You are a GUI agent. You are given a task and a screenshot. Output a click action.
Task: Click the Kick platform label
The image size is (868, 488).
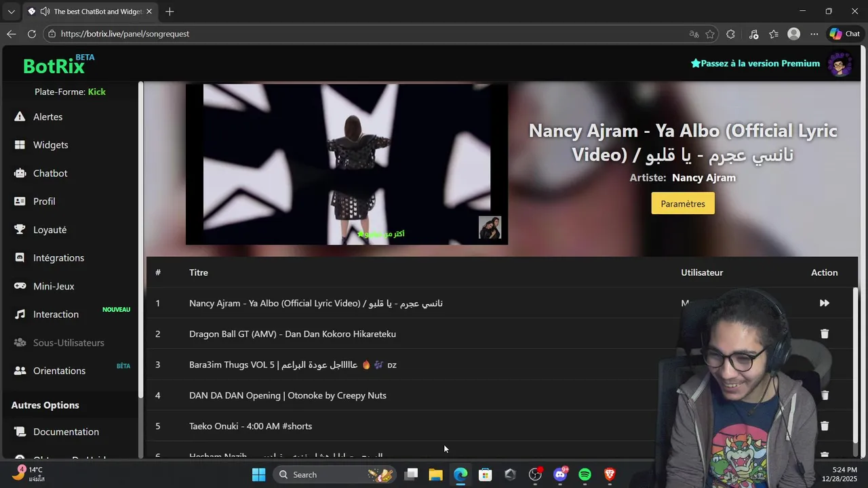(97, 91)
